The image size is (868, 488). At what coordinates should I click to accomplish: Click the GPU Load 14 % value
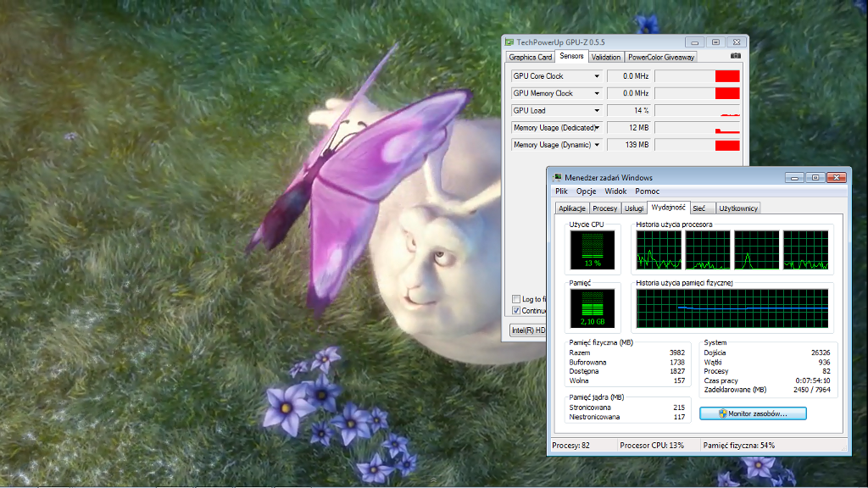click(630, 111)
